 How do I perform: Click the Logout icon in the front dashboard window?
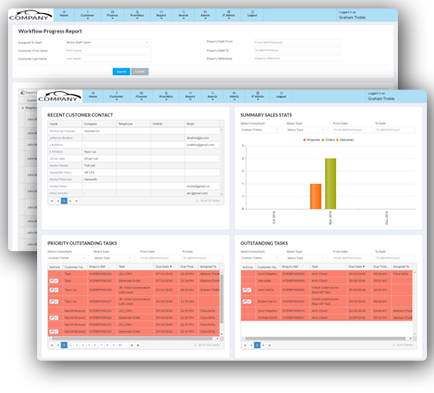click(x=281, y=93)
